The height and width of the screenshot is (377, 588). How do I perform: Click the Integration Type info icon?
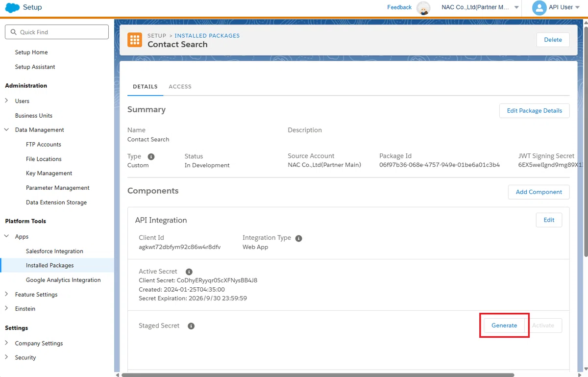[x=299, y=238]
